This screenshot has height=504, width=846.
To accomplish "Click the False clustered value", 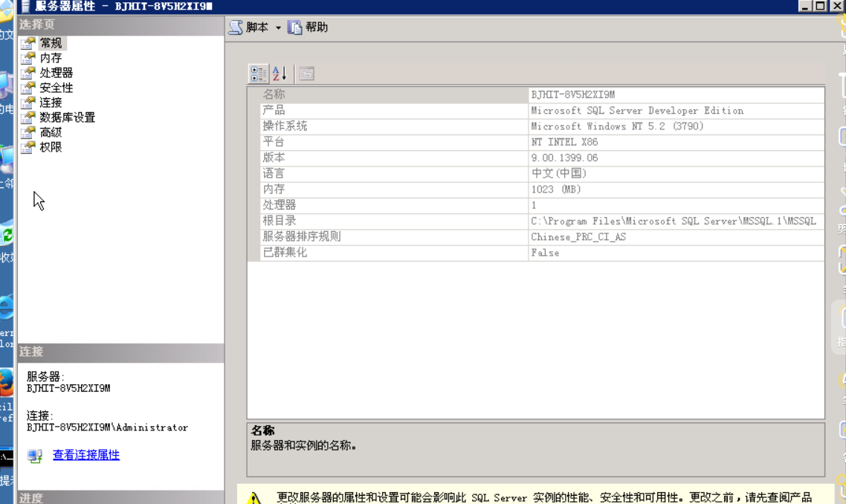I will click(545, 253).
